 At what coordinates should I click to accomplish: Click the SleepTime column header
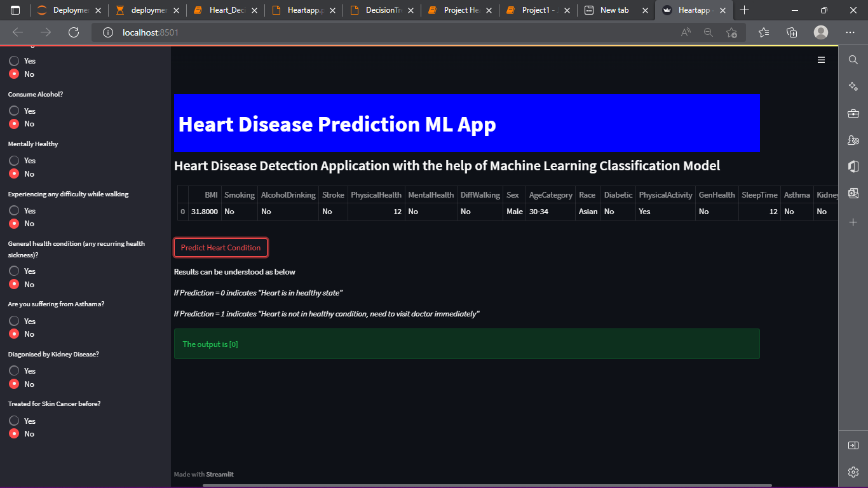[x=759, y=195]
